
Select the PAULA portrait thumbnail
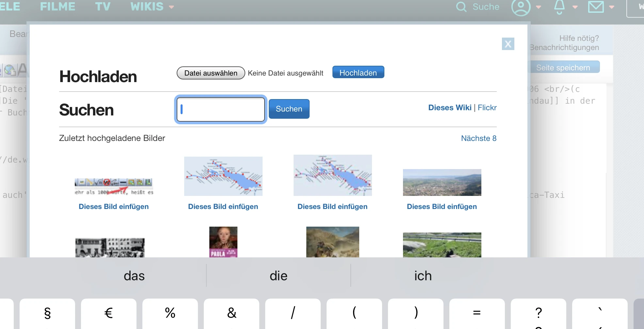click(223, 242)
